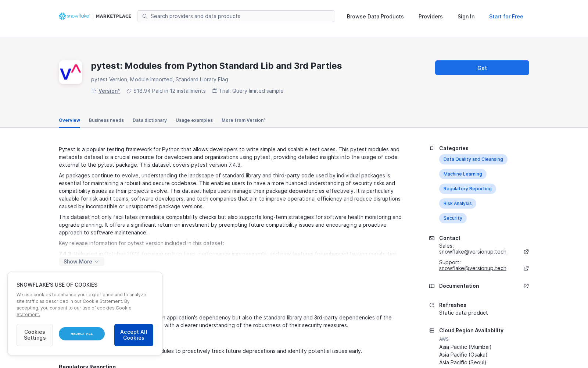
Task: Click the Reject All cookies button
Action: click(x=82, y=334)
